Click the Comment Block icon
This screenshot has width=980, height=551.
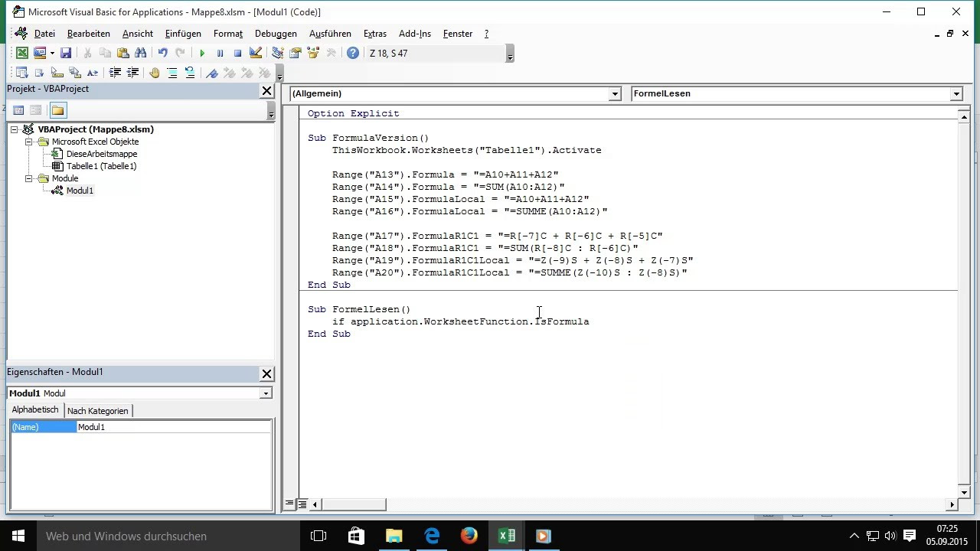172,73
